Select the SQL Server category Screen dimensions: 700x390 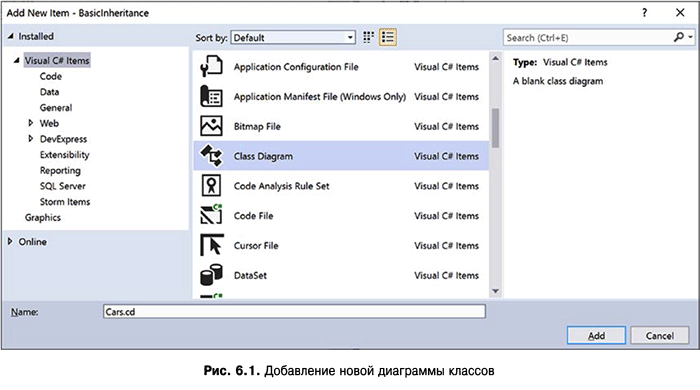point(62,186)
